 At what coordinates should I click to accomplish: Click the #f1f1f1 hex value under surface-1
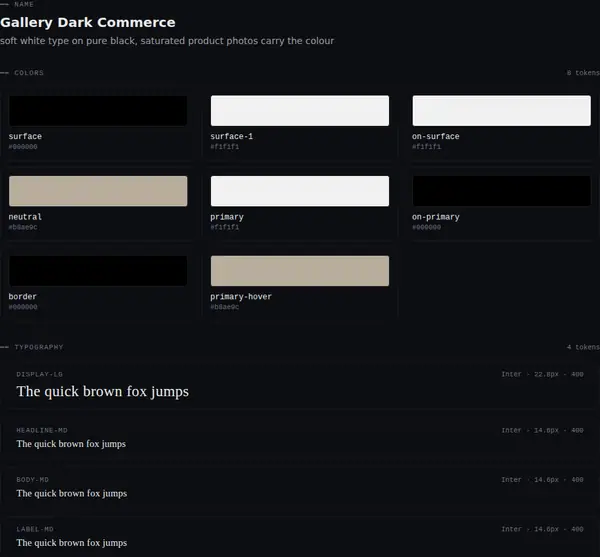(225, 147)
